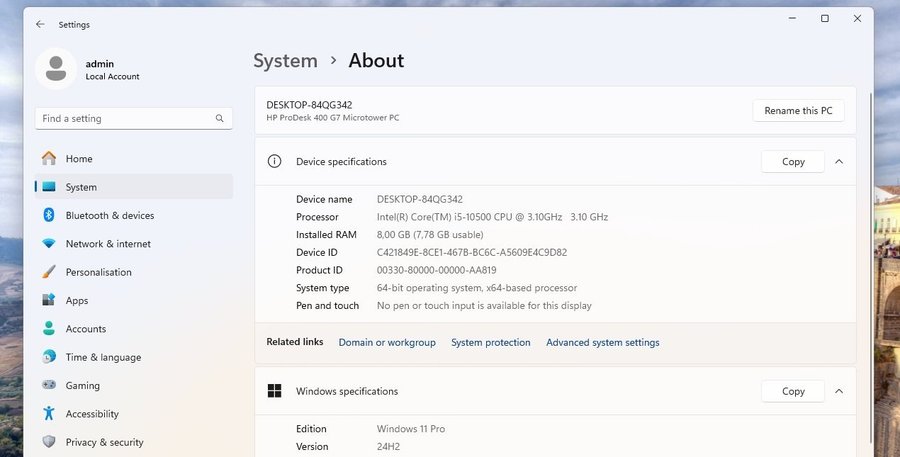Open Network & internet Wi-Fi icon

(x=48, y=244)
